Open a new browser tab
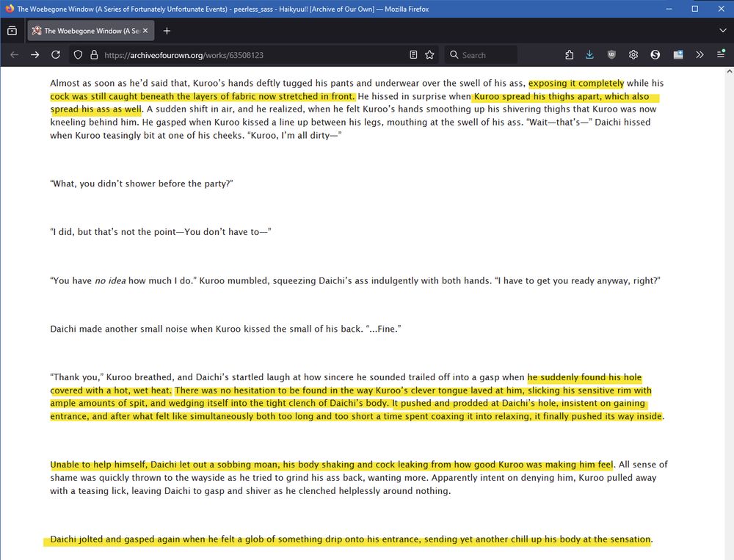Viewport: 734px width, 560px height. coord(167,30)
